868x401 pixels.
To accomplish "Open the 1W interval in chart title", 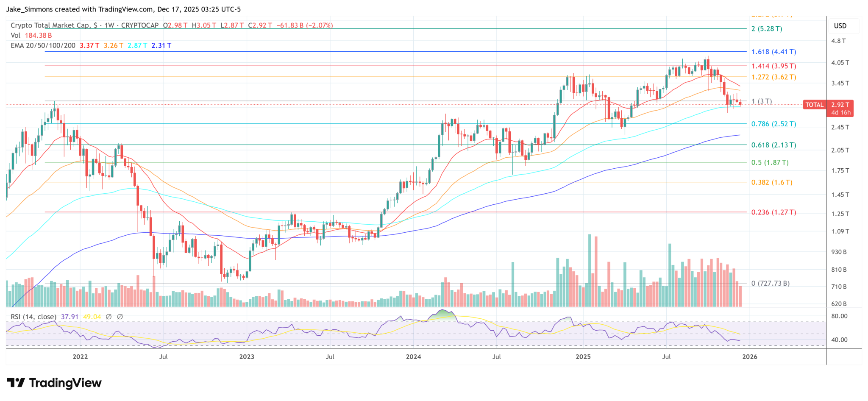I will (109, 25).
